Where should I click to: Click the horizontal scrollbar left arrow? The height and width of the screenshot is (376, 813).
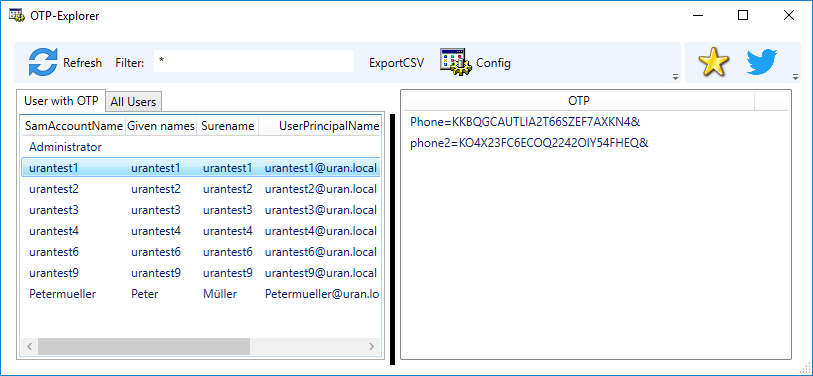tap(30, 346)
